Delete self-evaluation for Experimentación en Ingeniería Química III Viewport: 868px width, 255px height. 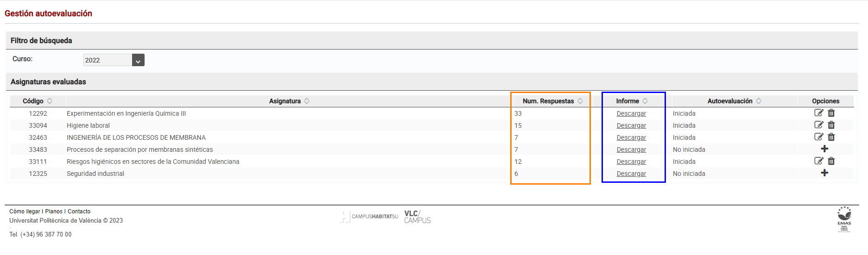coord(831,112)
